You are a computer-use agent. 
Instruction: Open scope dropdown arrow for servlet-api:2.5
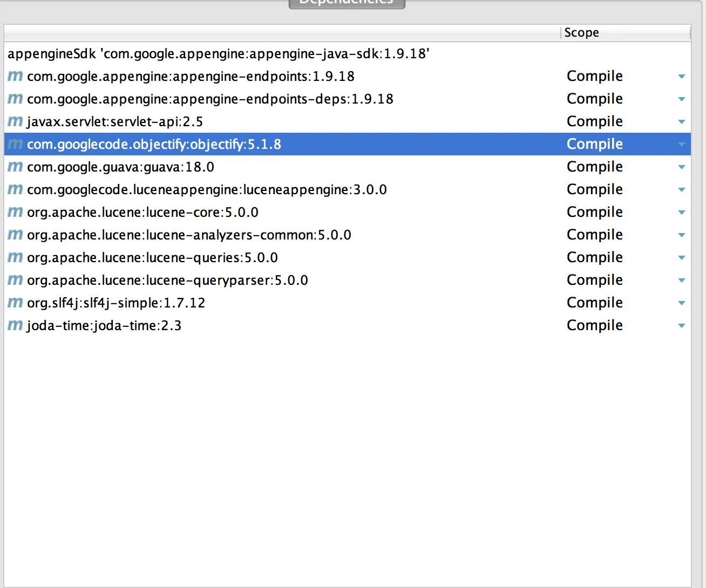[x=682, y=122]
